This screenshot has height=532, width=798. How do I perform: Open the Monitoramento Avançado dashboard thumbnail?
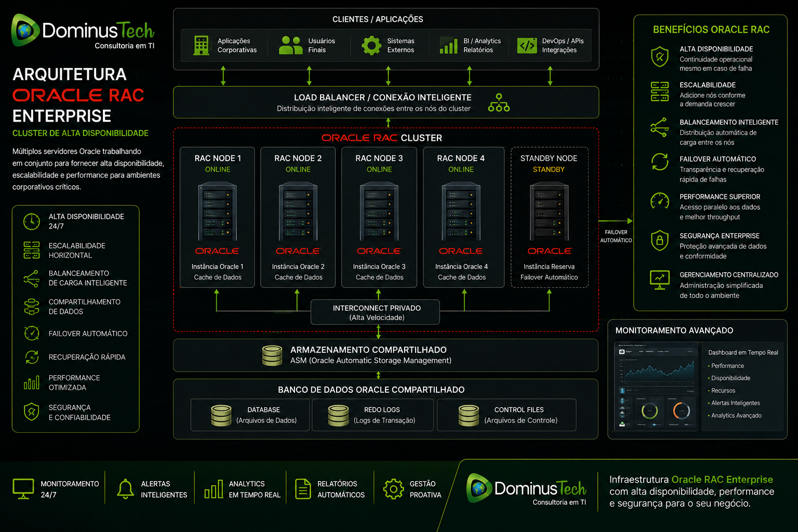(657, 386)
